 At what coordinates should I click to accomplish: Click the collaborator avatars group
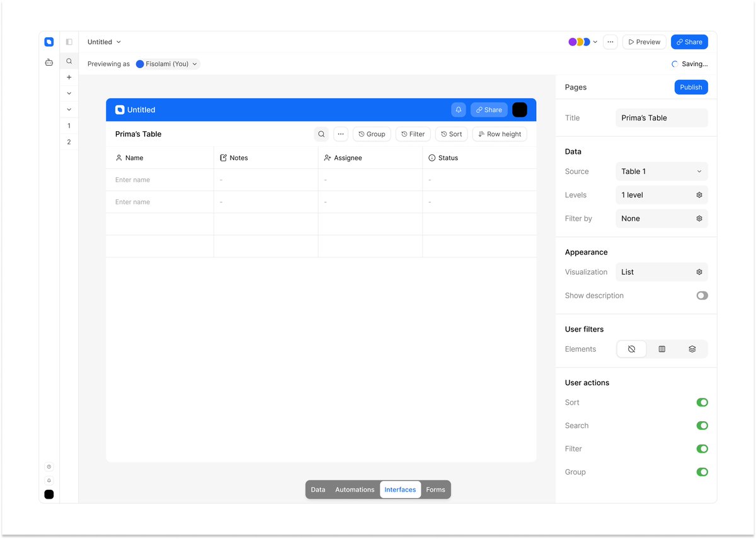pyautogui.click(x=579, y=42)
